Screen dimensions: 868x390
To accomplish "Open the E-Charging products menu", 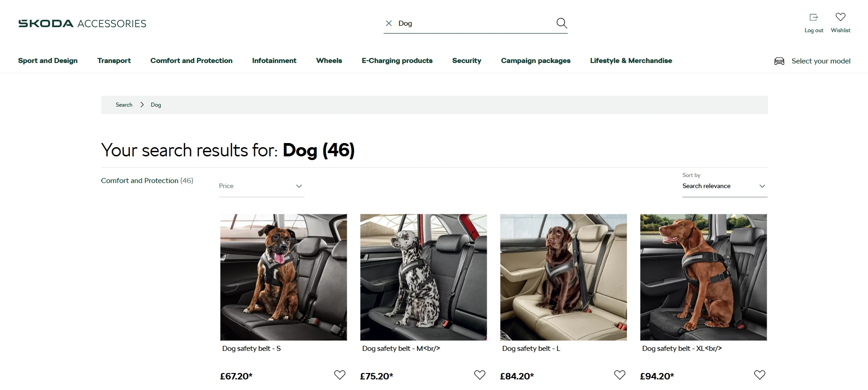I will tap(397, 61).
